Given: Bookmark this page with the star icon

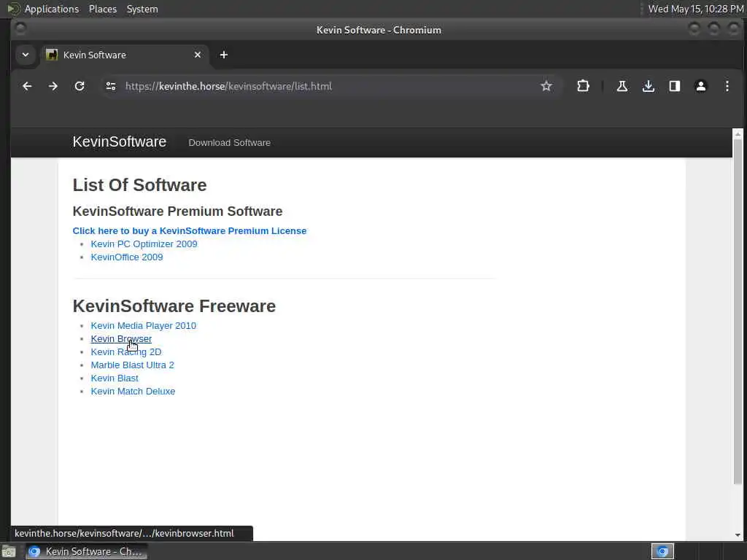Looking at the screenshot, I should tap(546, 86).
